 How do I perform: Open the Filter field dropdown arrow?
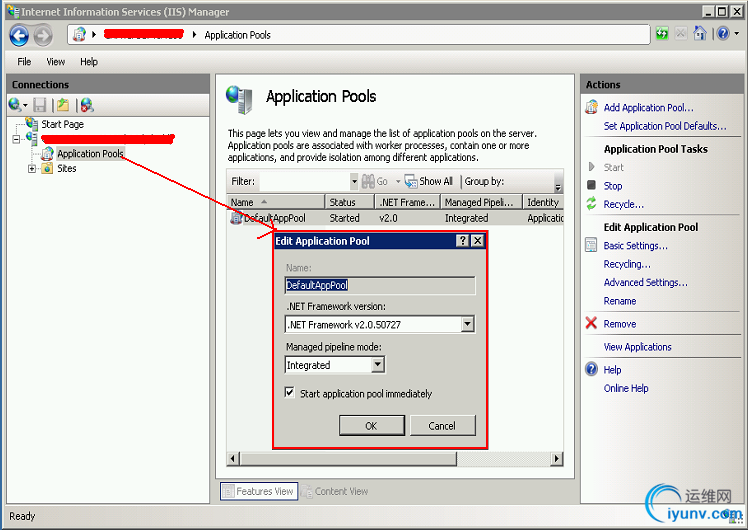(x=354, y=181)
